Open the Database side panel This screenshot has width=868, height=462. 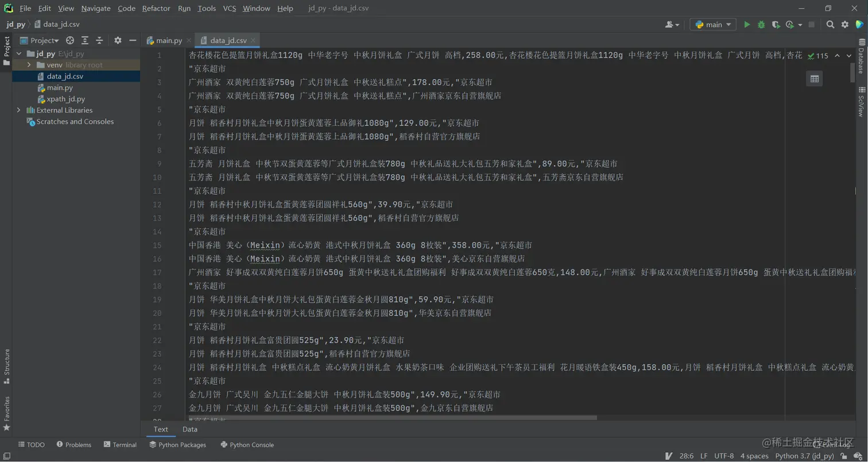pyautogui.click(x=862, y=56)
